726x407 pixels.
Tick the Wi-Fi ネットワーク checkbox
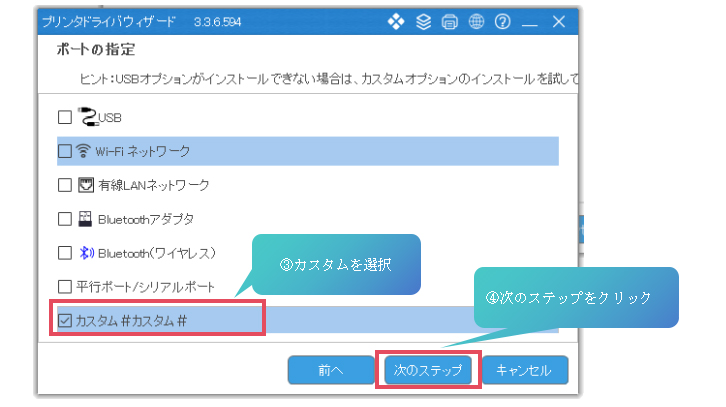click(65, 151)
